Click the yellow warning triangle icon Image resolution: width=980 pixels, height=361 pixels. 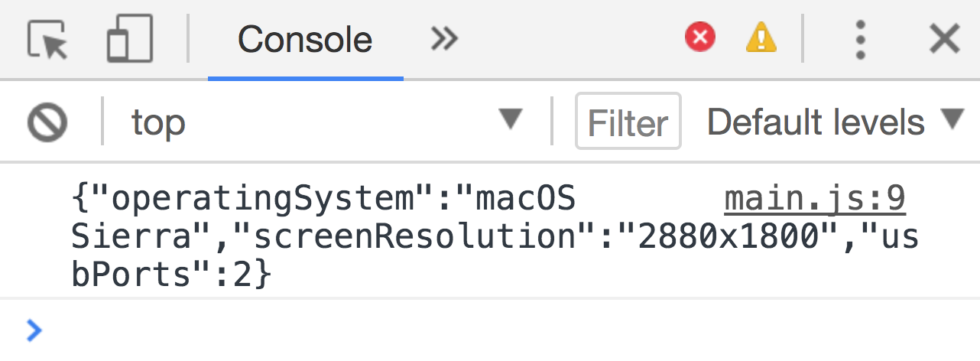click(761, 37)
